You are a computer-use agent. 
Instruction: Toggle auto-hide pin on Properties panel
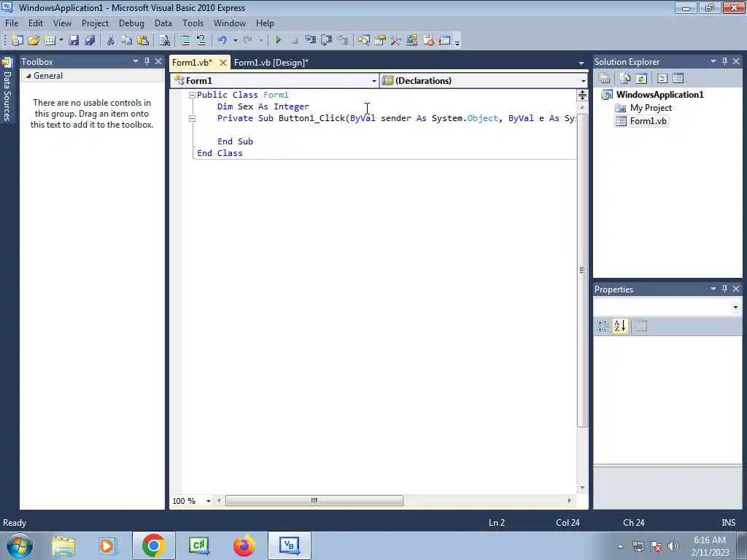click(724, 289)
